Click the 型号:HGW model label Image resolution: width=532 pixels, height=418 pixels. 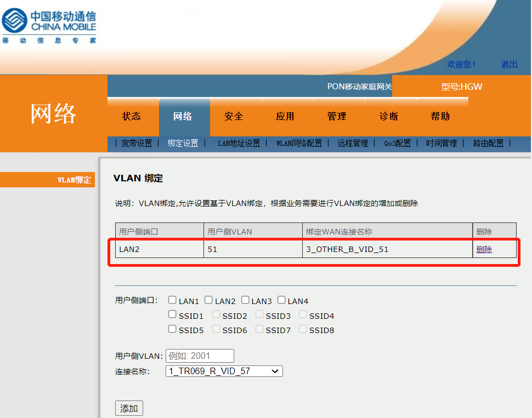(461, 87)
